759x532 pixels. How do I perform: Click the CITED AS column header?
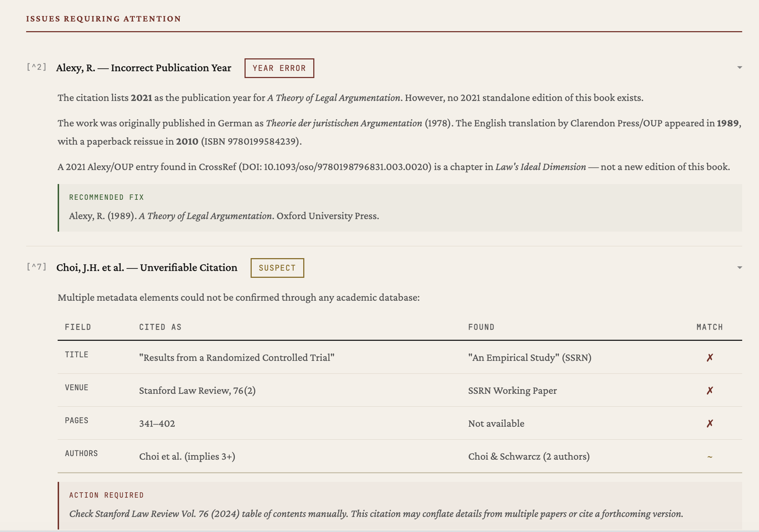pos(160,327)
